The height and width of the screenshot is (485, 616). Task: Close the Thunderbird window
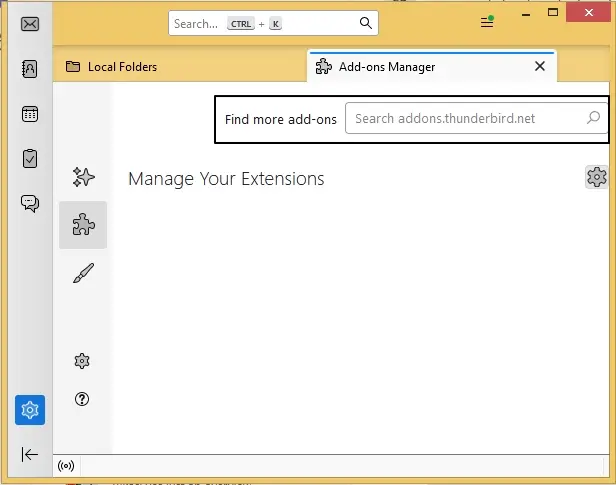tap(588, 13)
